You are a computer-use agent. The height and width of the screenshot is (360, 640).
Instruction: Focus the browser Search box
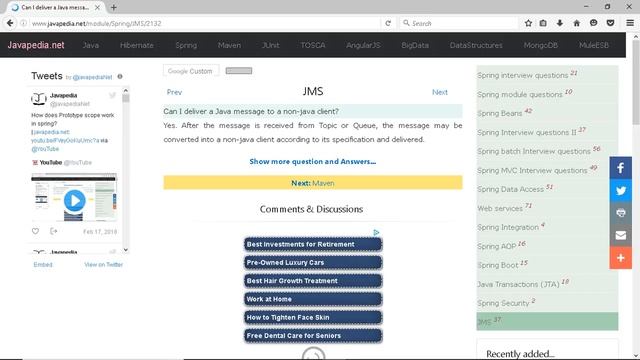pyautogui.click(x=459, y=23)
